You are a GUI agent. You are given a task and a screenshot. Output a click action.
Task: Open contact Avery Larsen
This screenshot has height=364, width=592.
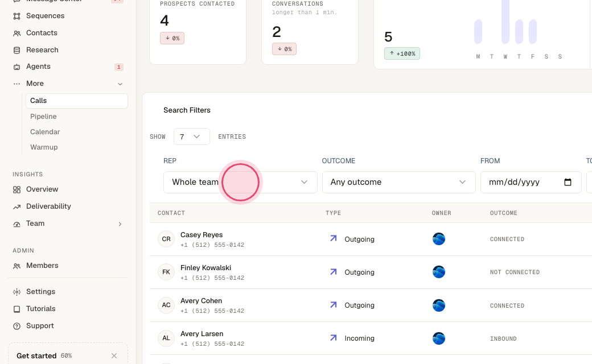[202, 334]
